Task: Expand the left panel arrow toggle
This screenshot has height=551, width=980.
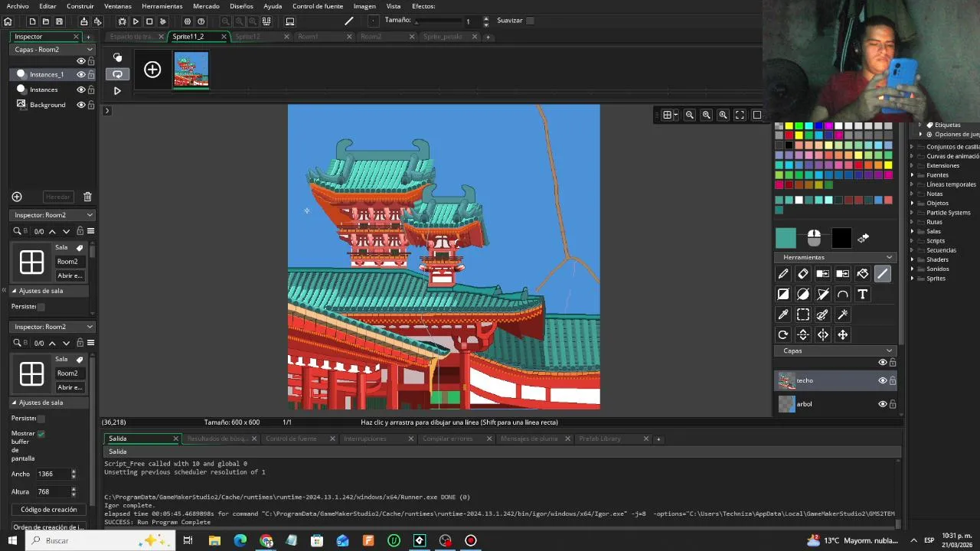Action: pos(107,111)
